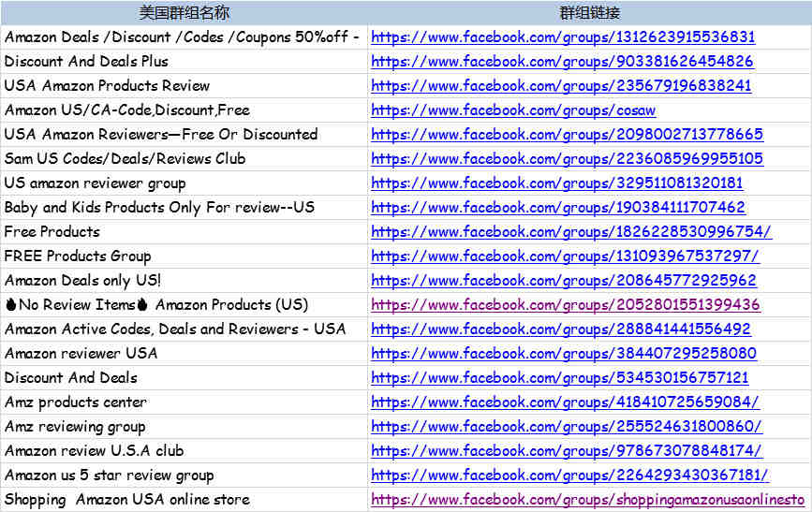Select cell 'Free Products'
Screen dimensions: 812x512
pos(184,232)
